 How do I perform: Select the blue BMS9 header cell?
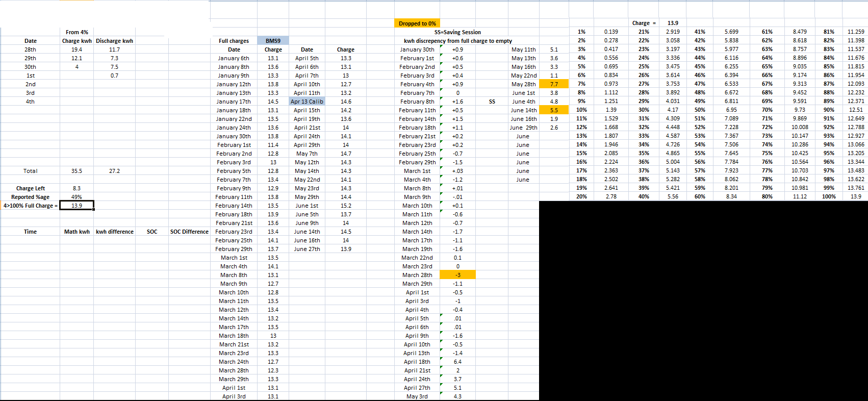coord(273,41)
